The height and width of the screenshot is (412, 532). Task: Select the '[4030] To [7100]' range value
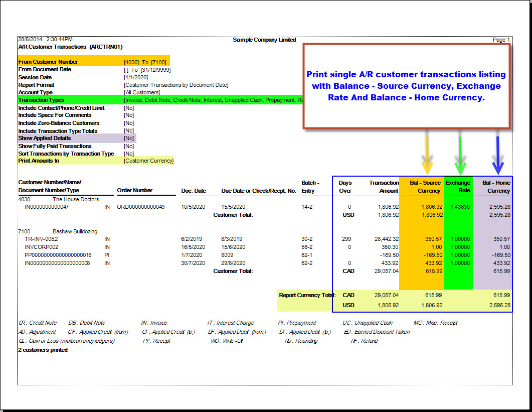tap(145, 62)
